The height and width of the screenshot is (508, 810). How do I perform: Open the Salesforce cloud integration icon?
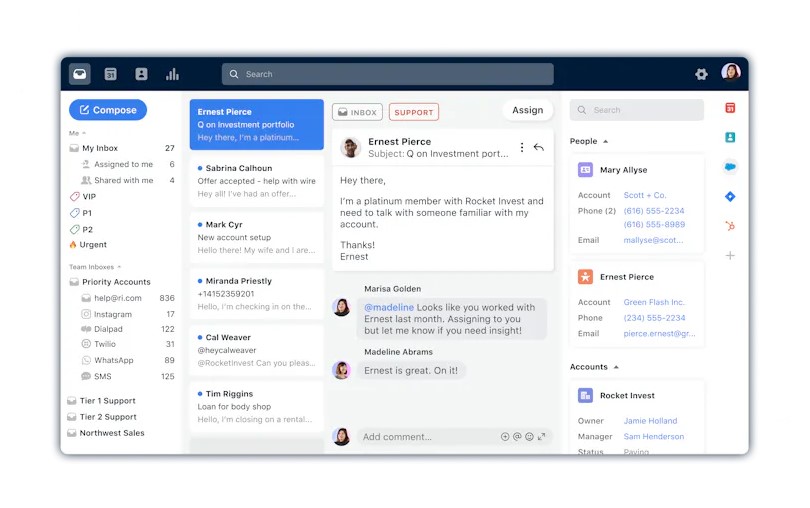point(730,167)
